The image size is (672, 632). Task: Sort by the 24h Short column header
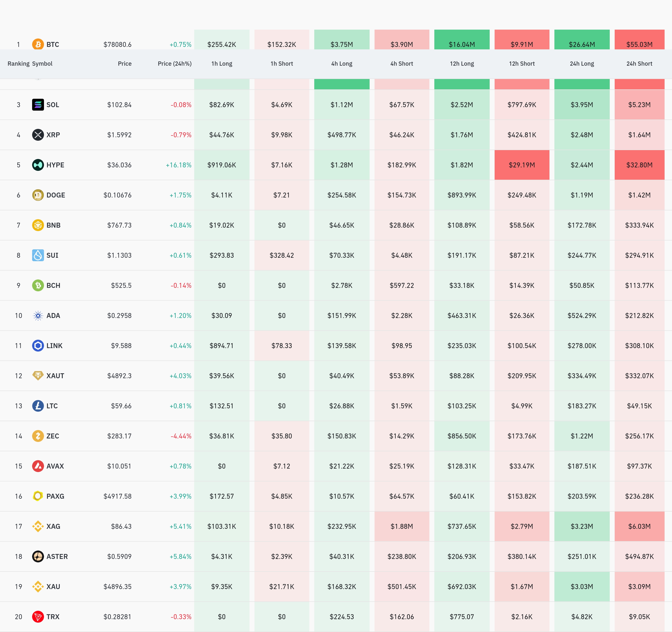click(x=639, y=63)
